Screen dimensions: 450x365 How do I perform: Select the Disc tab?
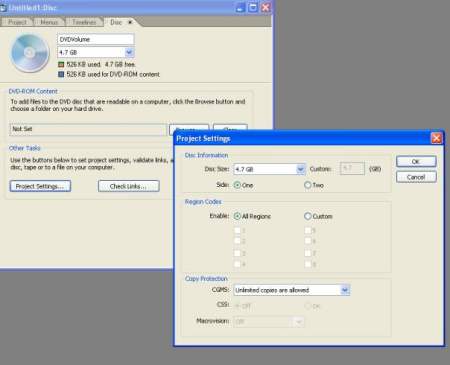pyautogui.click(x=116, y=22)
